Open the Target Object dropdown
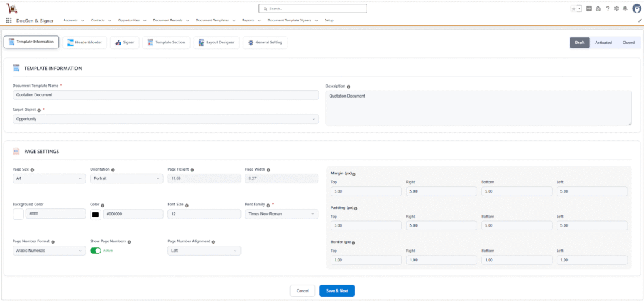 click(165, 119)
